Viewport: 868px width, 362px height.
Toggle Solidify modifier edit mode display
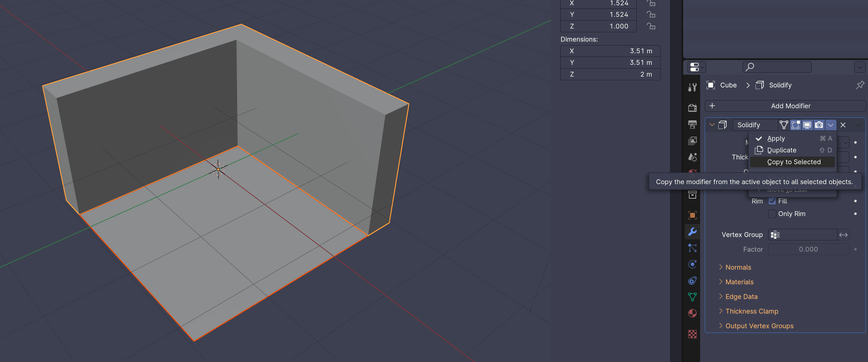796,125
